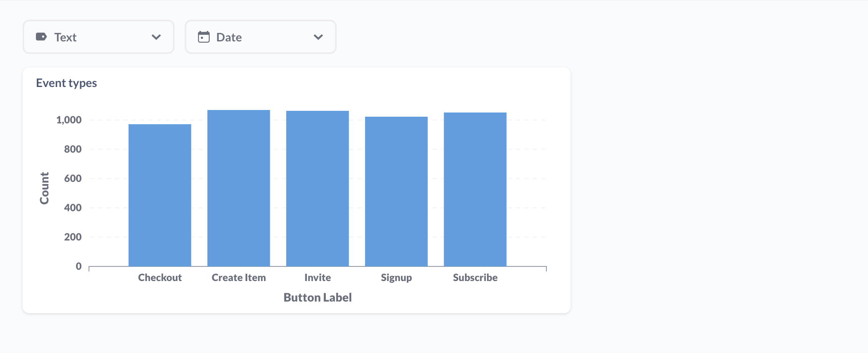This screenshot has height=353, width=868.
Task: Click the Checkout axis label
Action: point(160,278)
